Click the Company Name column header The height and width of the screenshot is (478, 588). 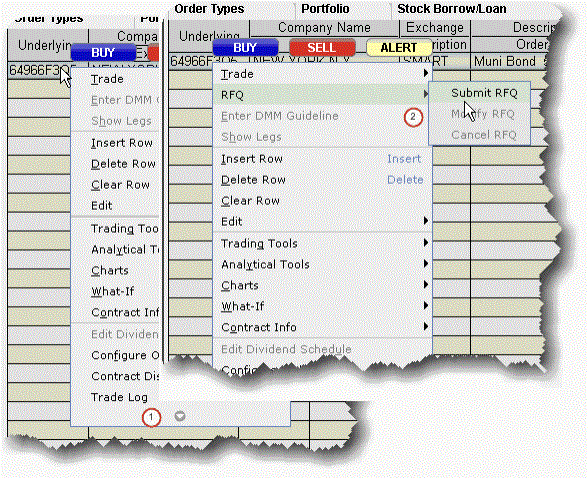coord(324,28)
